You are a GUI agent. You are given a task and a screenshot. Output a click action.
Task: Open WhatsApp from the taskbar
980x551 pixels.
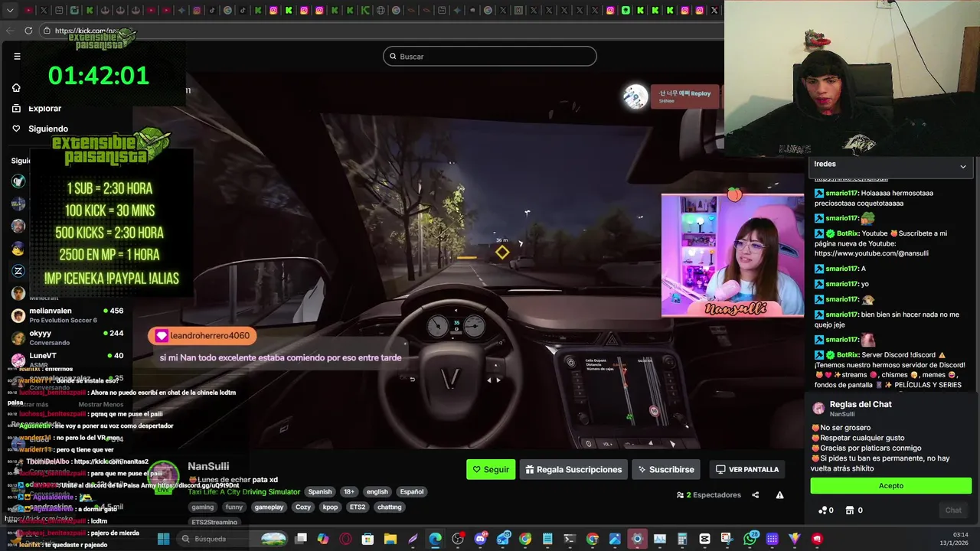pyautogui.click(x=750, y=539)
